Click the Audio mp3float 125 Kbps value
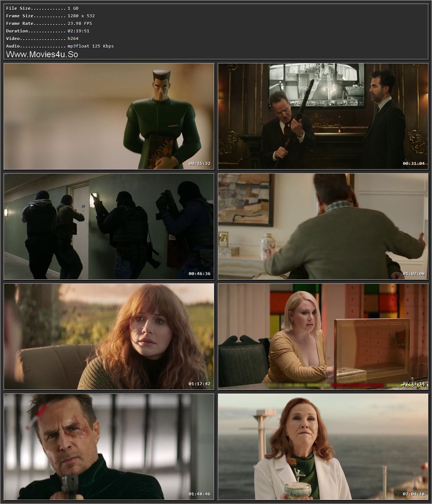Screen dimensions: 432x504 [91, 46]
